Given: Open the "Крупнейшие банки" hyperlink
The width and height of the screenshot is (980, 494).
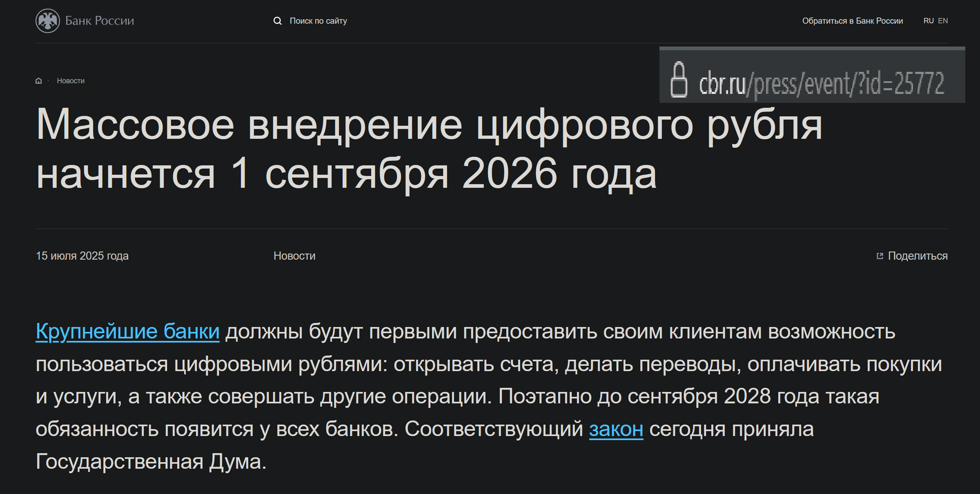Looking at the screenshot, I should pyautogui.click(x=127, y=332).
